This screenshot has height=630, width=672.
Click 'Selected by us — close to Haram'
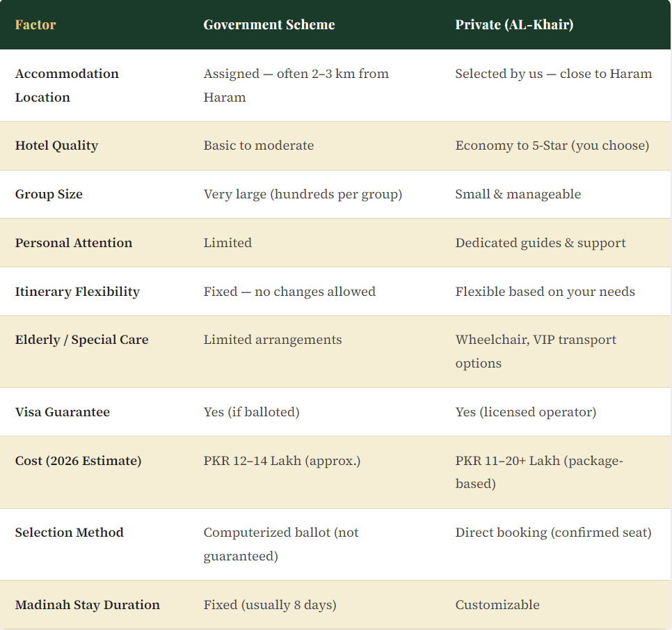[x=553, y=74]
